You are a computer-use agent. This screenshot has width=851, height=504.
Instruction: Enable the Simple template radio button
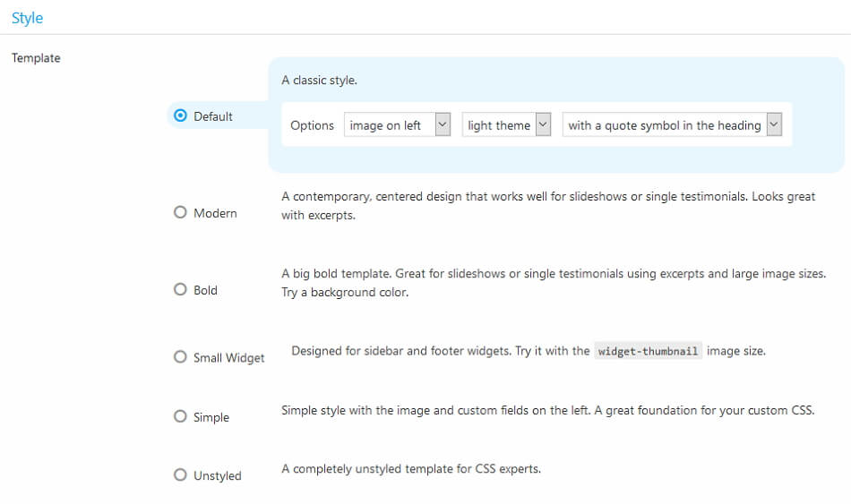pyautogui.click(x=180, y=417)
